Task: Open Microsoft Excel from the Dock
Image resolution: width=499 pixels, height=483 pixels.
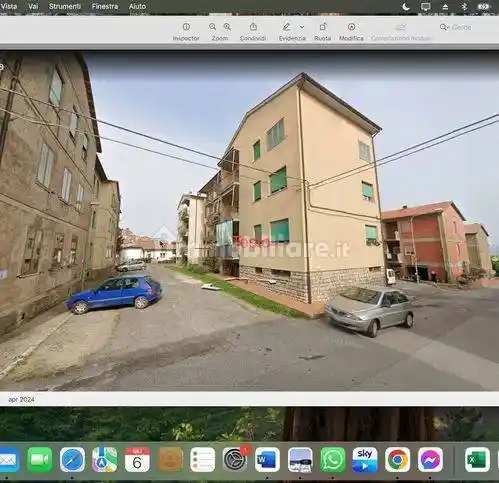Action: click(477, 460)
